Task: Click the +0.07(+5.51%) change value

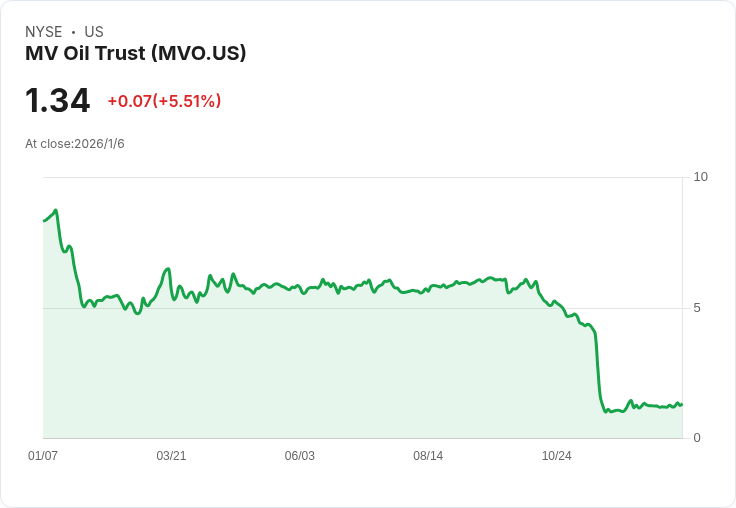Action: pos(164,101)
